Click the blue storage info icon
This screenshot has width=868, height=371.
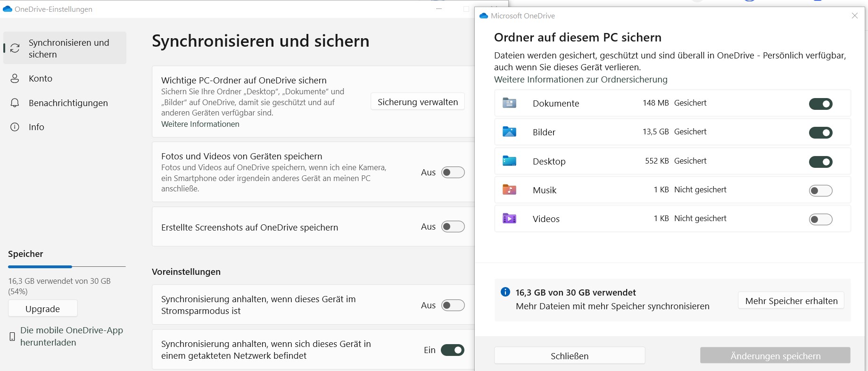coord(505,292)
